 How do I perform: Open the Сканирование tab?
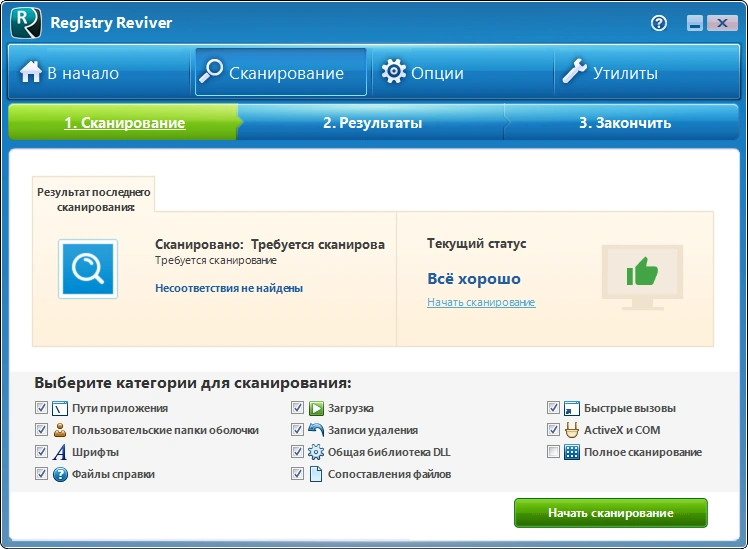pyautogui.click(x=281, y=72)
